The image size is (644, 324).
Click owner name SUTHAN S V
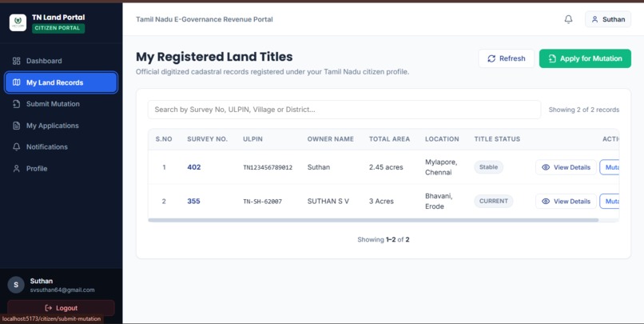click(328, 201)
